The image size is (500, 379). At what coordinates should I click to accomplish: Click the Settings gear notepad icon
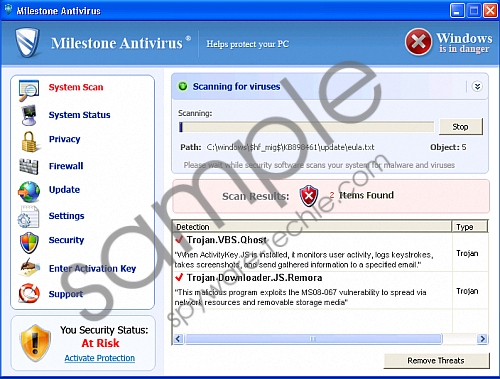point(28,217)
